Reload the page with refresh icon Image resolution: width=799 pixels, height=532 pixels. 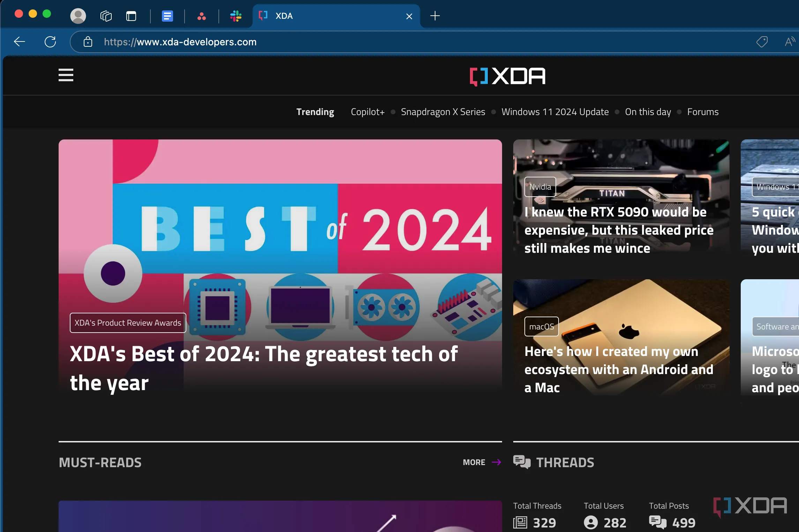pyautogui.click(x=50, y=42)
